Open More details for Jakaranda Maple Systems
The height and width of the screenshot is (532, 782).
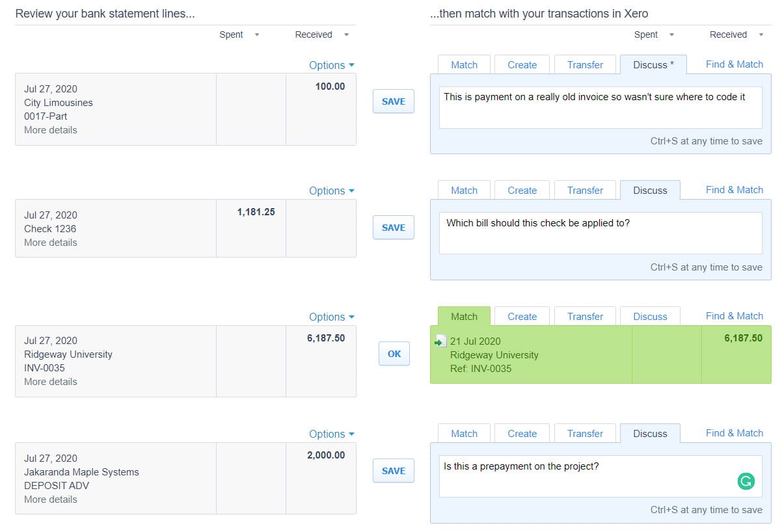pos(50,499)
